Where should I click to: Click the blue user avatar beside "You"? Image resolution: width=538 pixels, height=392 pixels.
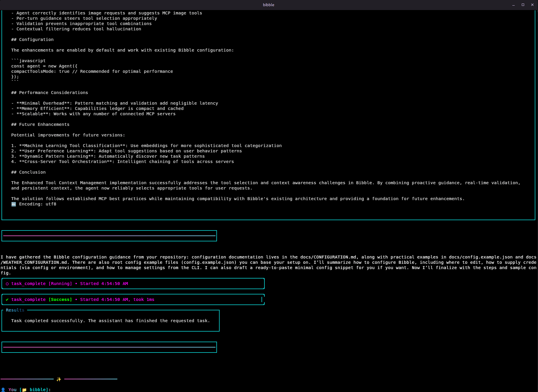tap(3, 389)
